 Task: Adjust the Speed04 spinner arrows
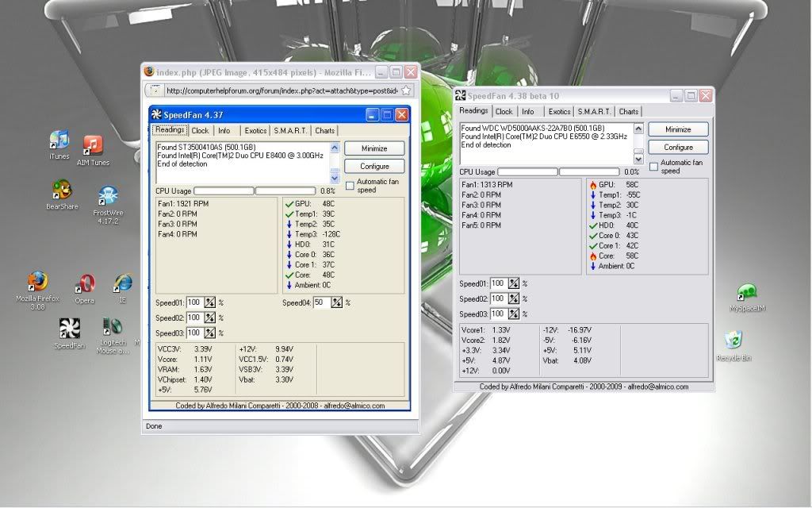point(336,302)
